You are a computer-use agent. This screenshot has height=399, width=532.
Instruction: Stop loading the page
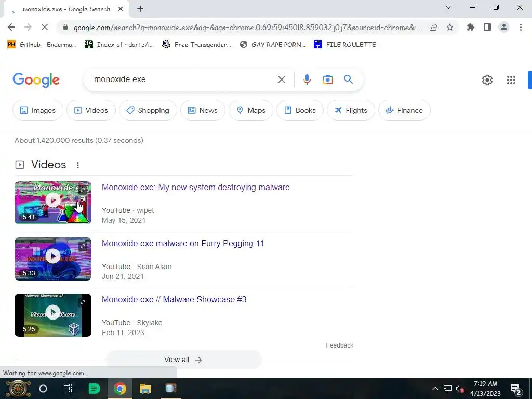[x=45, y=27]
